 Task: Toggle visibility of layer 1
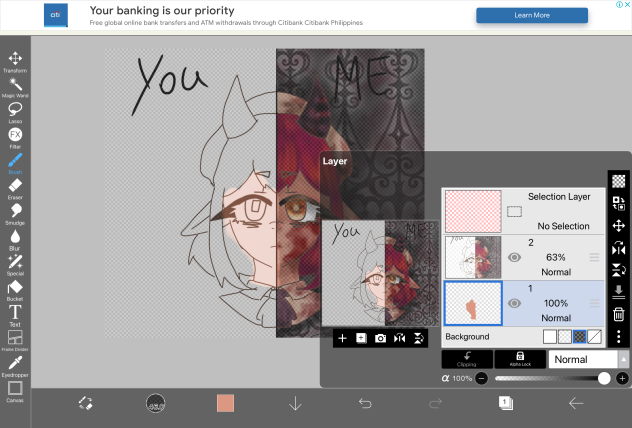[x=515, y=303]
